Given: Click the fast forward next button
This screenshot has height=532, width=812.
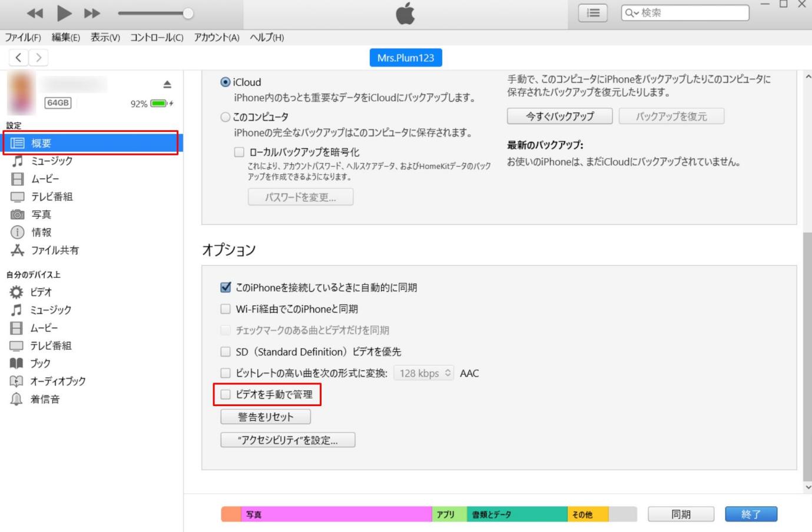Looking at the screenshot, I should click(x=92, y=13).
